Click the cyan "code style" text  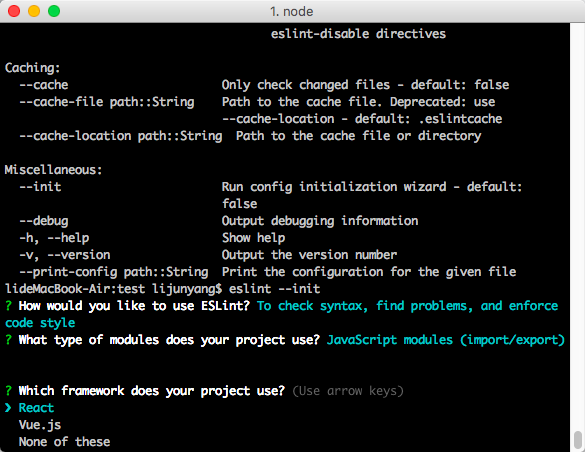point(40,323)
